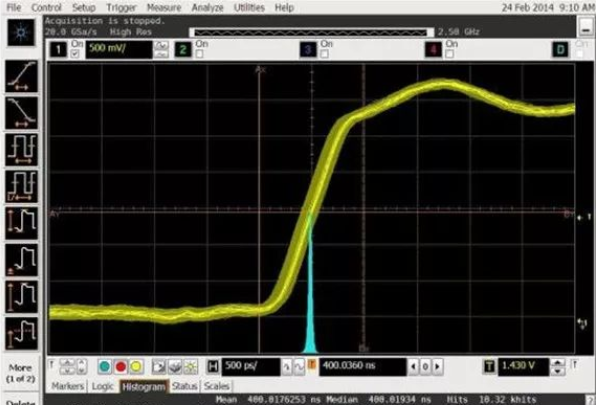Enable the channel 2 On checkbox
596x405 pixels.
point(199,54)
